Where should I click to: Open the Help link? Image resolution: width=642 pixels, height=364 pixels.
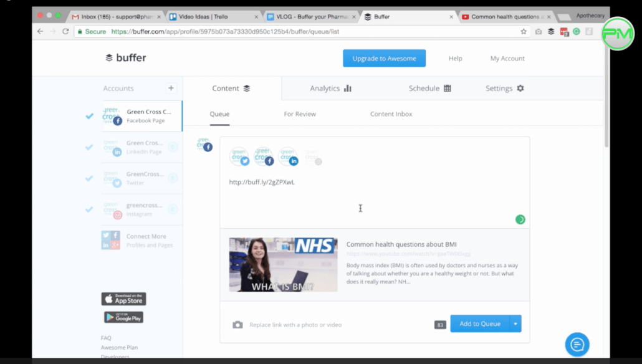point(455,59)
